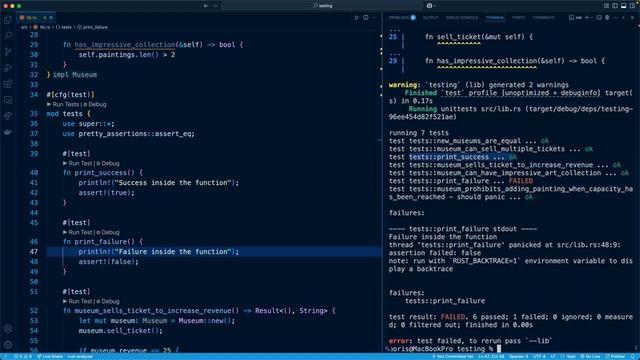Image resolution: width=640 pixels, height=360 pixels.
Task: Open new terminal launch profile dropdown
Action: click(x=591, y=18)
